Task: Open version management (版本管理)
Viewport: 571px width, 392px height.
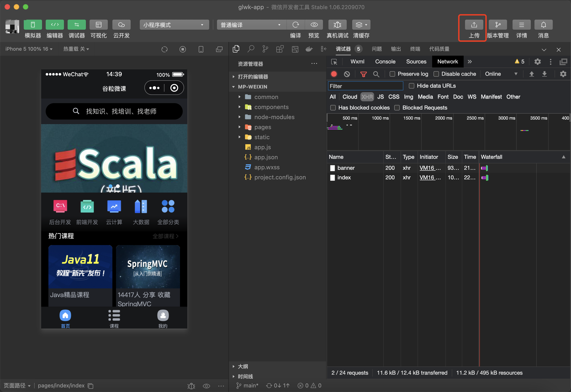Action: (498, 25)
